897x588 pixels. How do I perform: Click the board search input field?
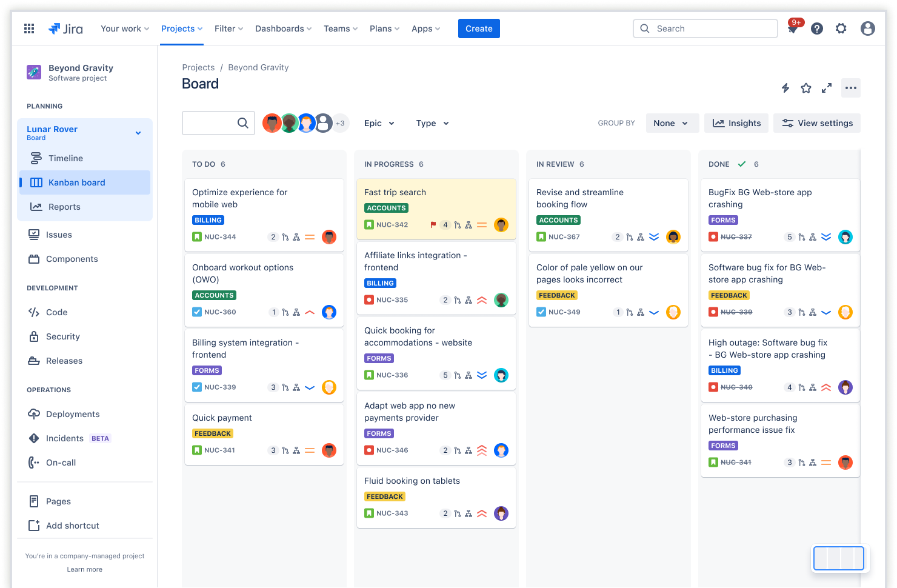(x=218, y=123)
